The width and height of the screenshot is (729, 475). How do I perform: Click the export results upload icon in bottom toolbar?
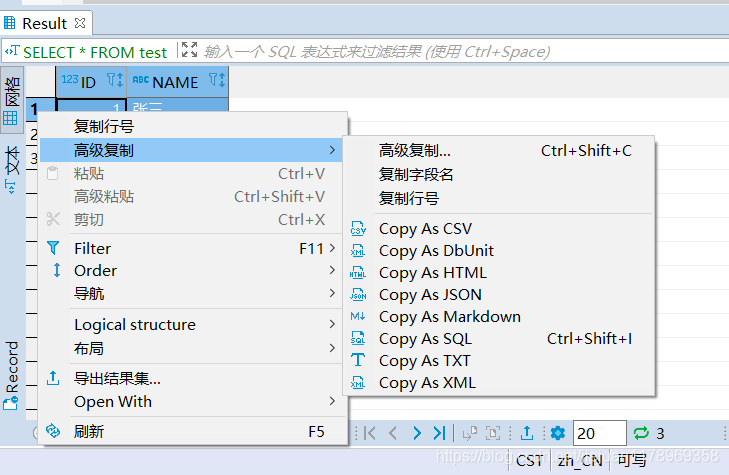pos(527,433)
